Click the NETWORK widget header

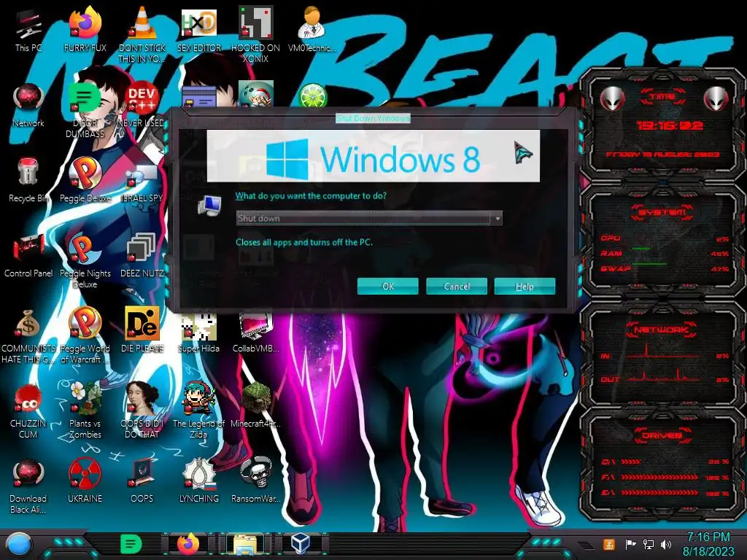tap(662, 330)
